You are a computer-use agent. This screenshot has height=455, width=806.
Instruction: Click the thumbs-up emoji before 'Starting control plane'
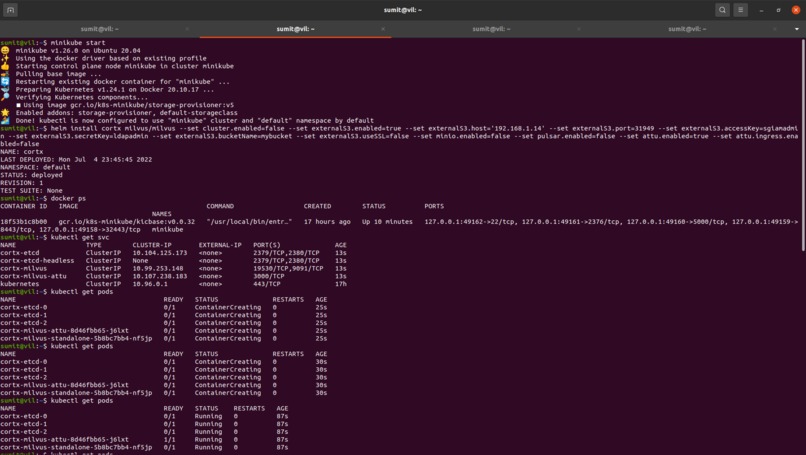pyautogui.click(x=5, y=66)
